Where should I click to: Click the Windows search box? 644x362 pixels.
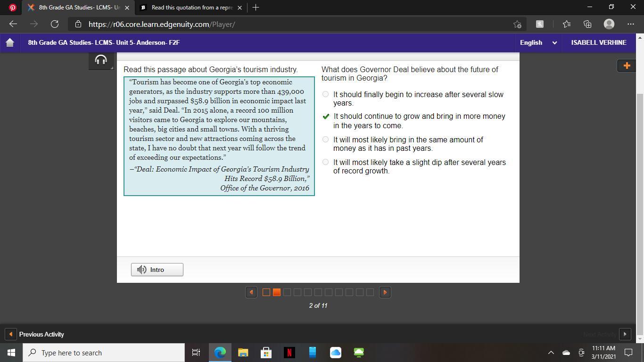click(104, 353)
